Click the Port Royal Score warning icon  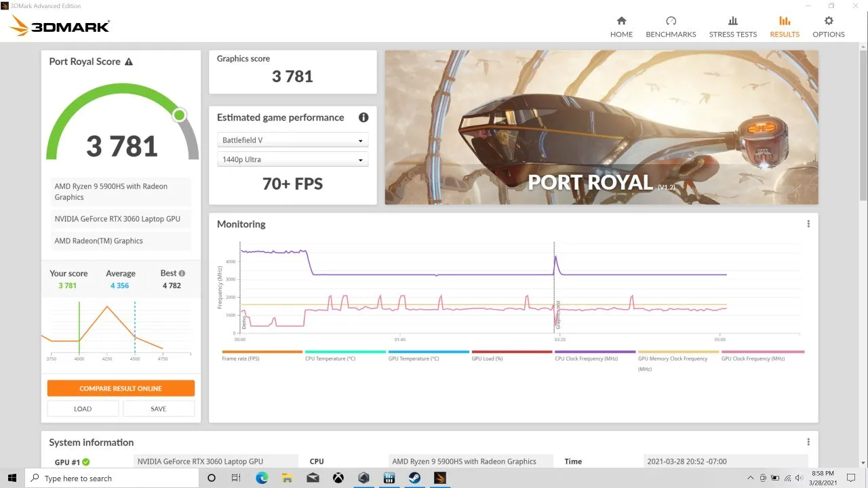click(129, 62)
